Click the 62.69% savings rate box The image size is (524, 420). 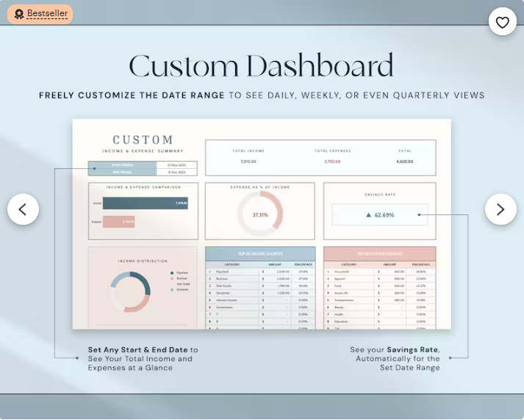pyautogui.click(x=380, y=215)
